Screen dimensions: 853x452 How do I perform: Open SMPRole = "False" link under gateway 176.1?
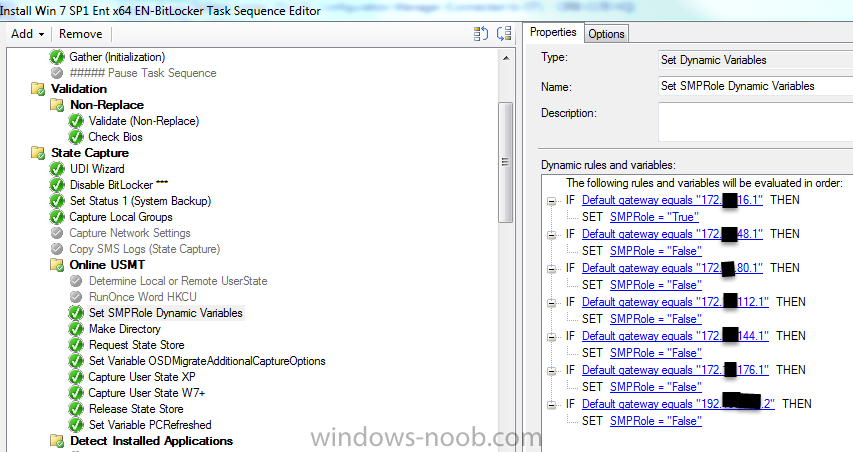[x=656, y=387]
